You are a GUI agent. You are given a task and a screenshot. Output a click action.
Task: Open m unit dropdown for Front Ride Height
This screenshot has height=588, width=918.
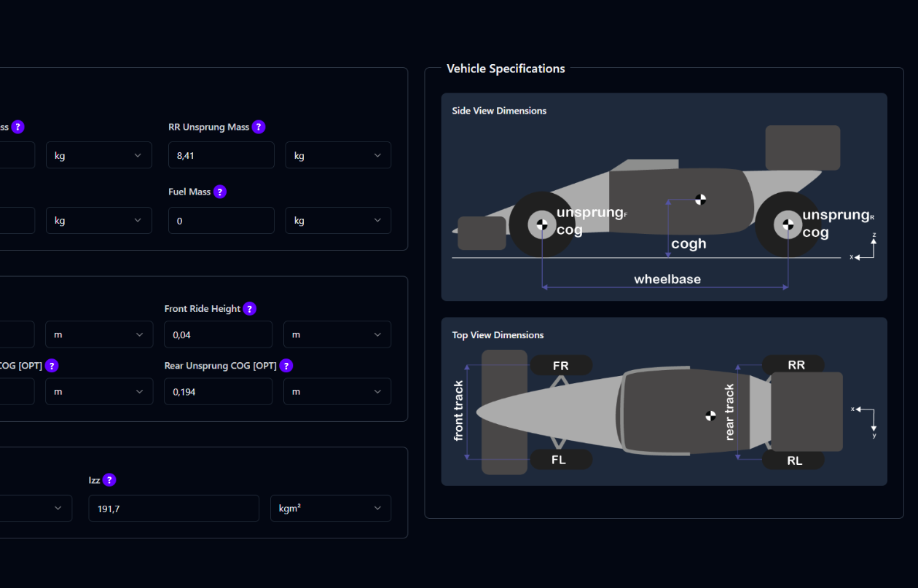pos(337,334)
